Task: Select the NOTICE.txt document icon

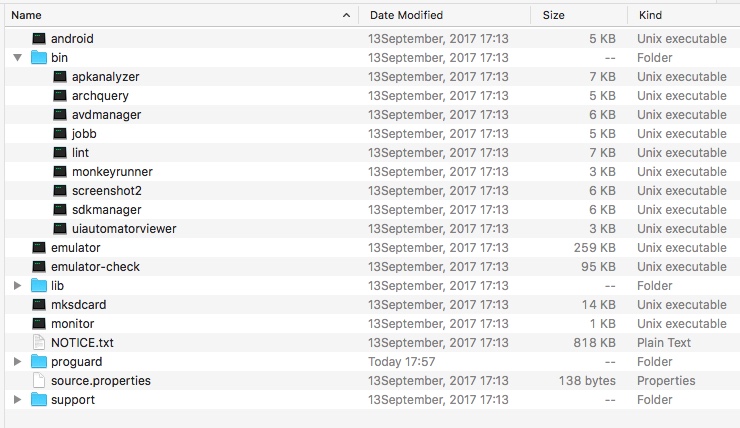Action: (x=39, y=343)
